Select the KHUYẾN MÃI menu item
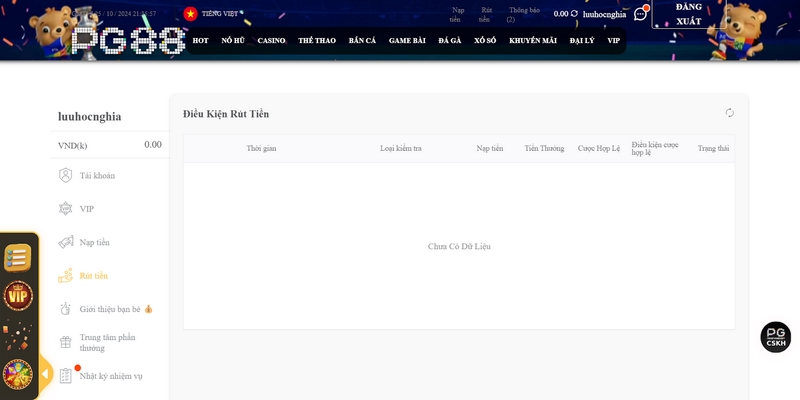This screenshot has height=400, width=800. click(531, 40)
